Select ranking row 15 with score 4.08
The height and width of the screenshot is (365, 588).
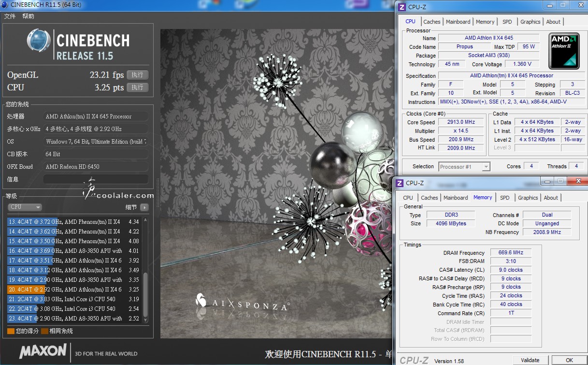73,241
